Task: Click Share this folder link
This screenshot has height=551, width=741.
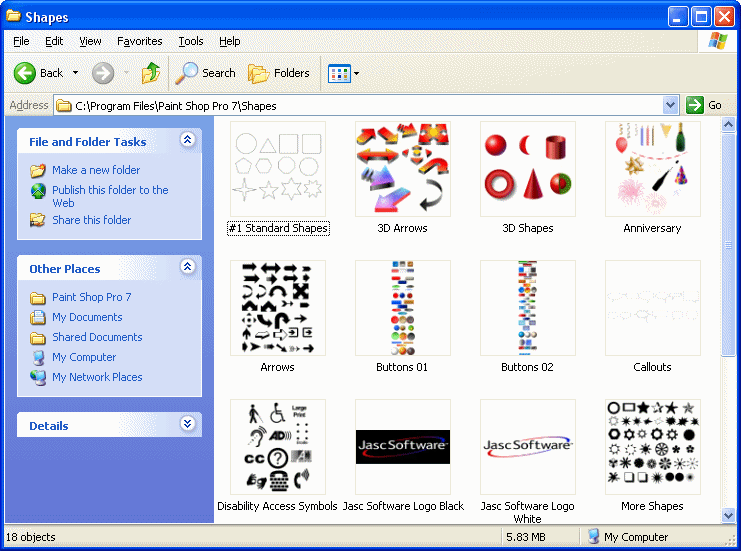Action: [x=91, y=220]
